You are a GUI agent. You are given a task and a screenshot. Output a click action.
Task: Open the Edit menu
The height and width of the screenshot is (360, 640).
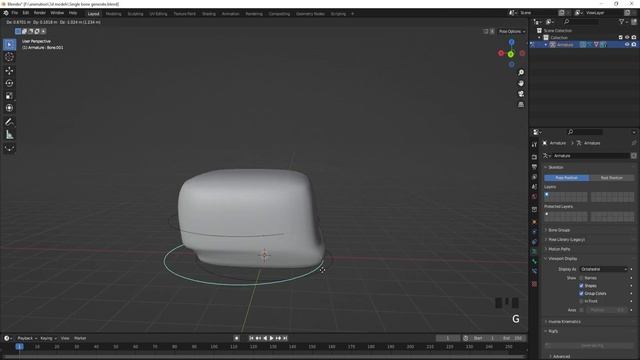(x=26, y=13)
